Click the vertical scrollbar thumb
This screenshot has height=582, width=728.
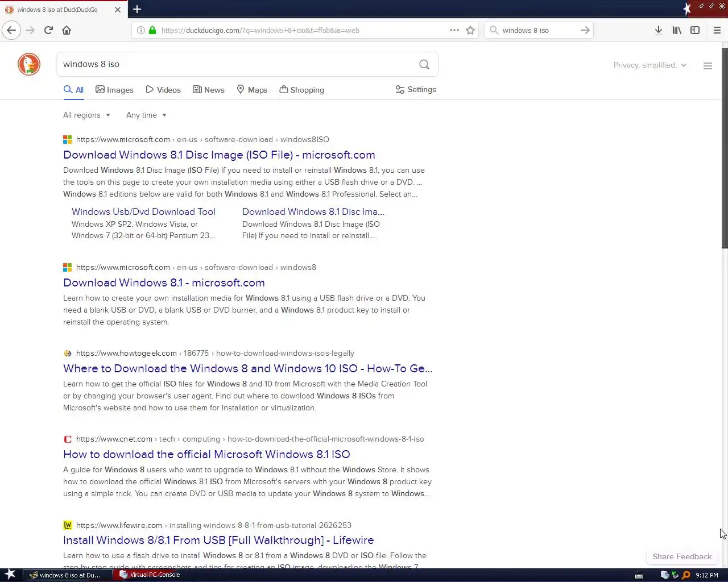pos(725,148)
